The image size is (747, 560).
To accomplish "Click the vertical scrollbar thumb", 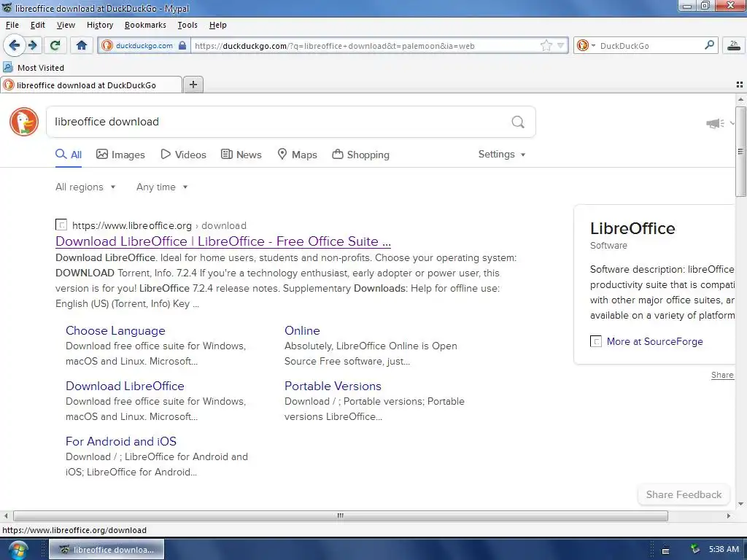I will click(740, 152).
